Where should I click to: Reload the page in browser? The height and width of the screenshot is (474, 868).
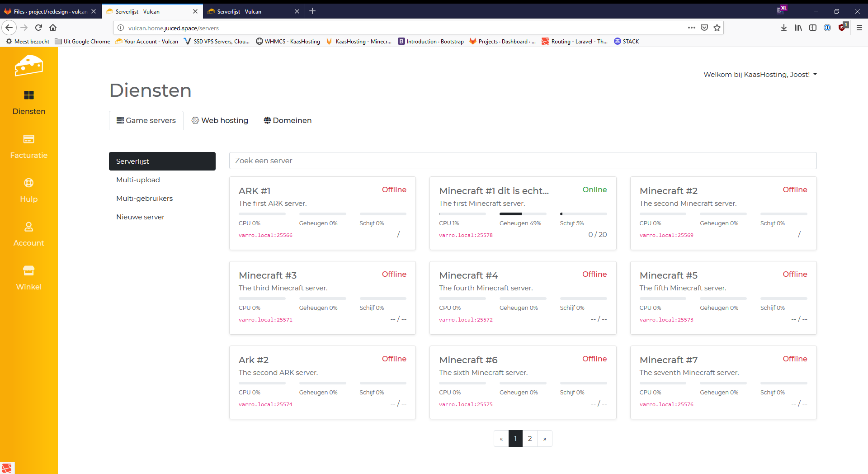38,28
